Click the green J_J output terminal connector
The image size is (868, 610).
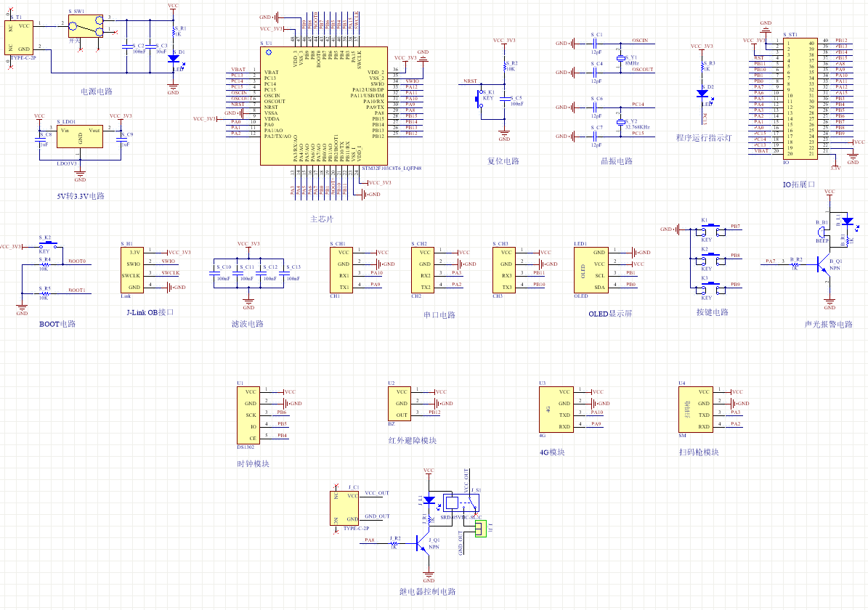479,529
